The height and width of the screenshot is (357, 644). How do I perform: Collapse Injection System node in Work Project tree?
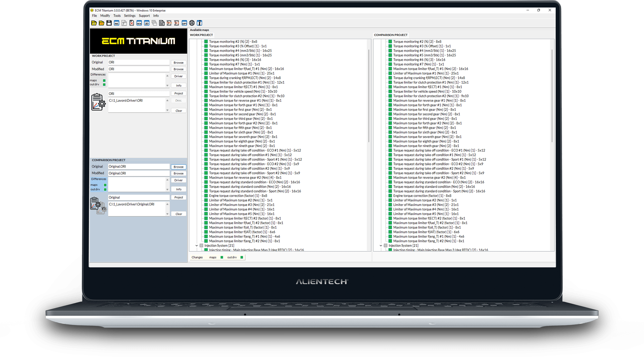tap(197, 246)
